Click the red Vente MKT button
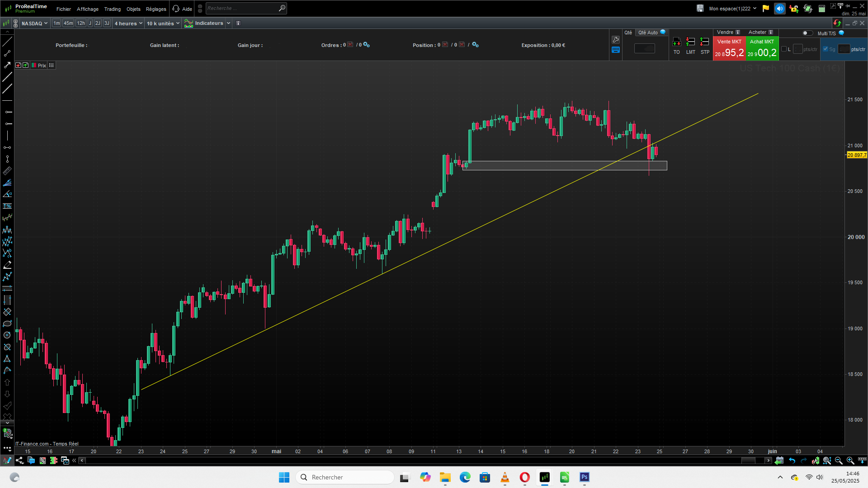868x488 pixels. 729,48
